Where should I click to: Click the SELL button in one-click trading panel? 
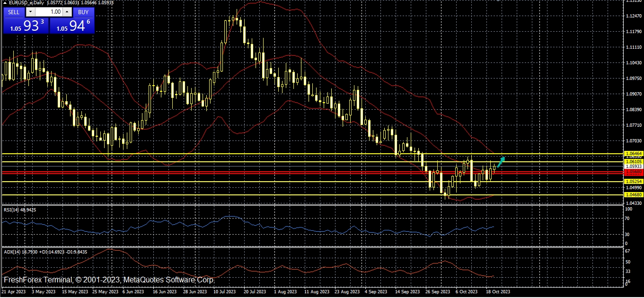pos(14,12)
